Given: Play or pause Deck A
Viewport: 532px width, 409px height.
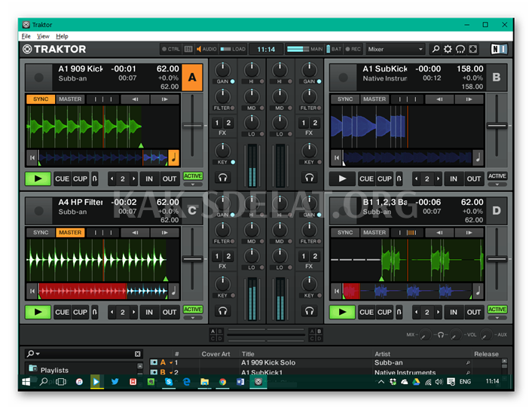Looking at the screenshot, I should click(38, 179).
